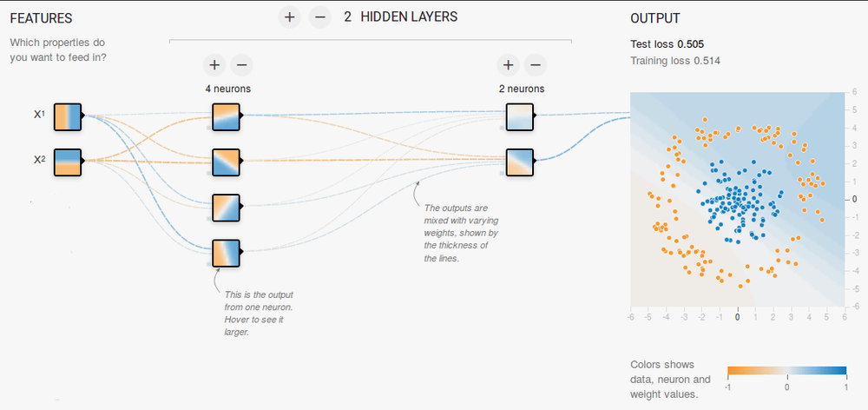
Task: Remove neuron from the 4 neurons layer
Action: pyautogui.click(x=241, y=65)
